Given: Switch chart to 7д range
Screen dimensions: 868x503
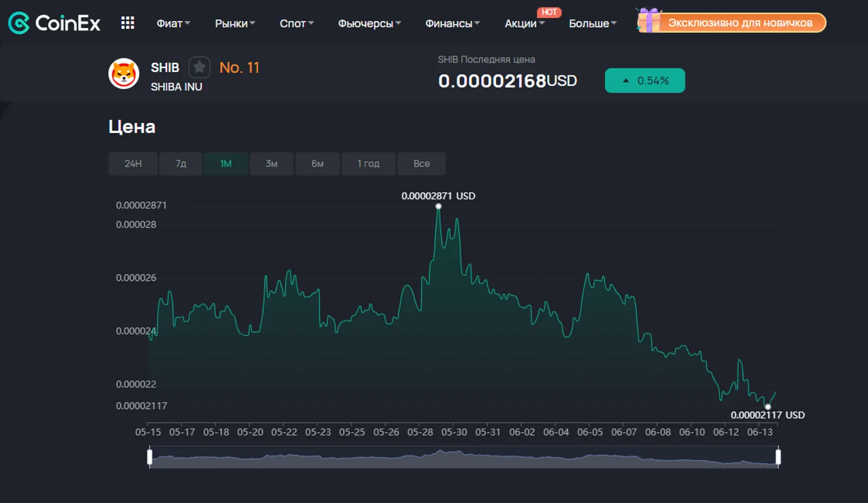Looking at the screenshot, I should pyautogui.click(x=181, y=164).
